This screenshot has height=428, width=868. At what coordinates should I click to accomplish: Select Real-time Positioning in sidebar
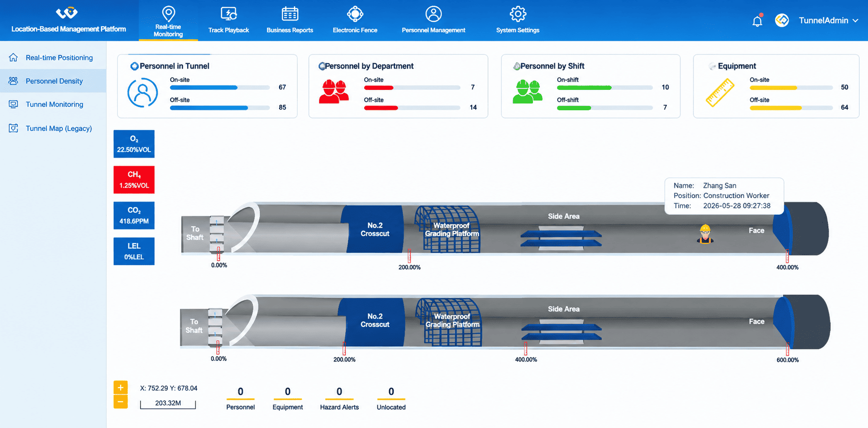pos(53,57)
